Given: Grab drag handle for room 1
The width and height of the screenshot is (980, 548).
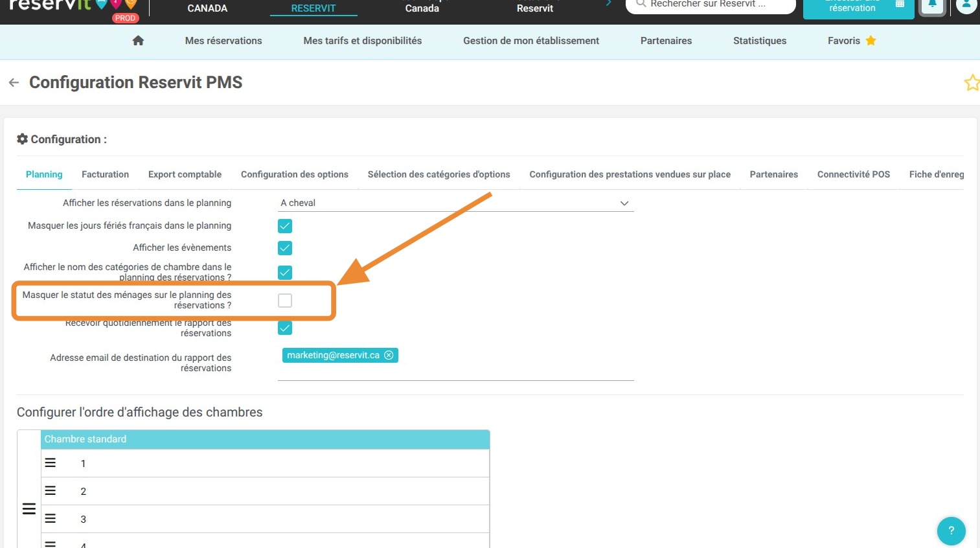Looking at the screenshot, I should (50, 463).
